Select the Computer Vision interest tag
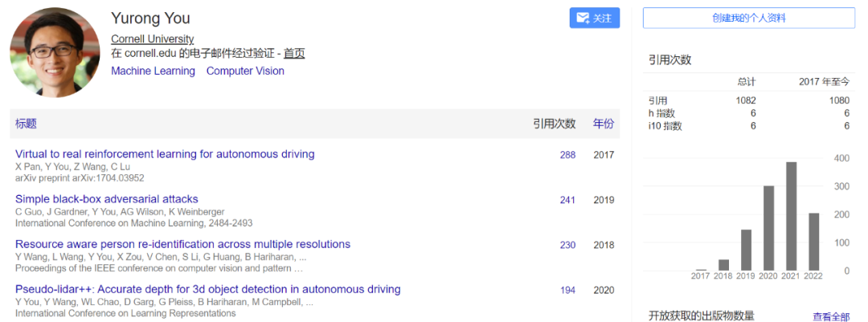Viewport: 868px width, 322px height. click(245, 71)
